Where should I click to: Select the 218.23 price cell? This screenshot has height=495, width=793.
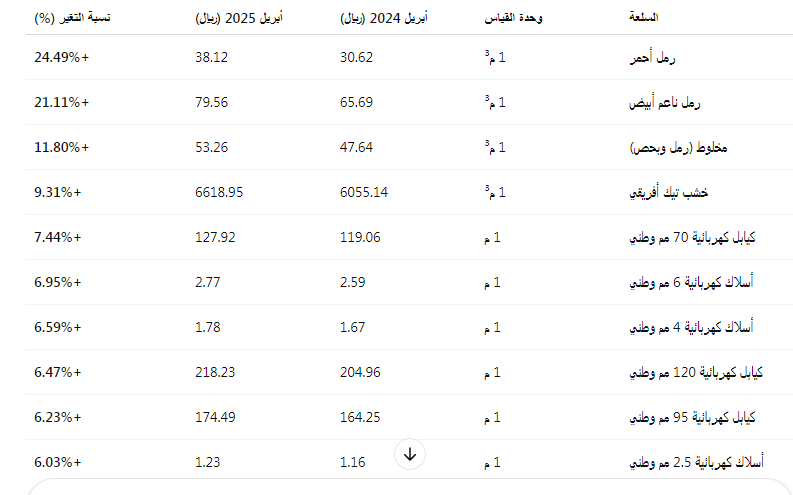coord(215,372)
